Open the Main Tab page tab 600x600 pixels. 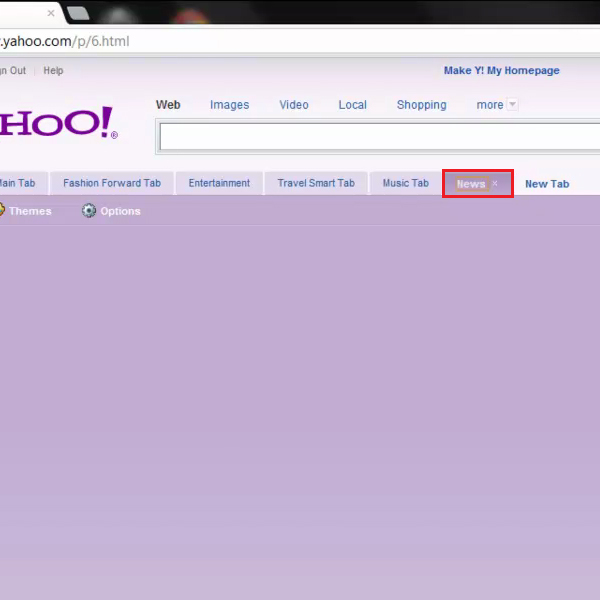coord(23,183)
